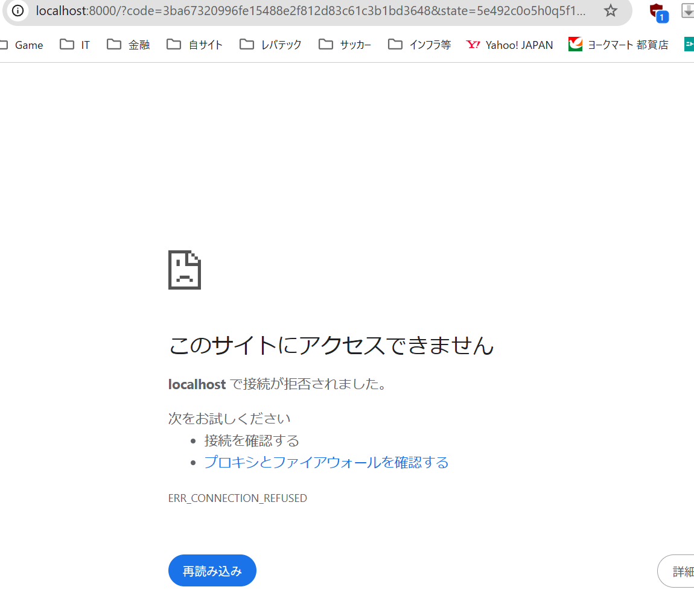
Task: Open the IT bookmark folder
Action: pos(75,45)
